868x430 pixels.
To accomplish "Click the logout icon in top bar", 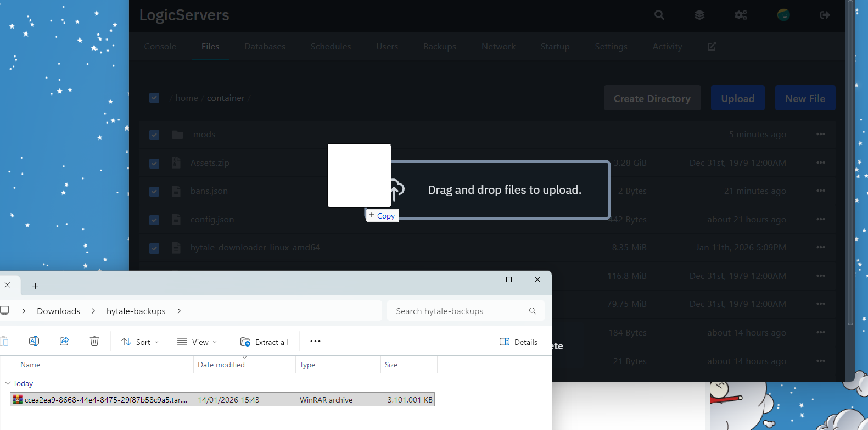I will tap(825, 15).
